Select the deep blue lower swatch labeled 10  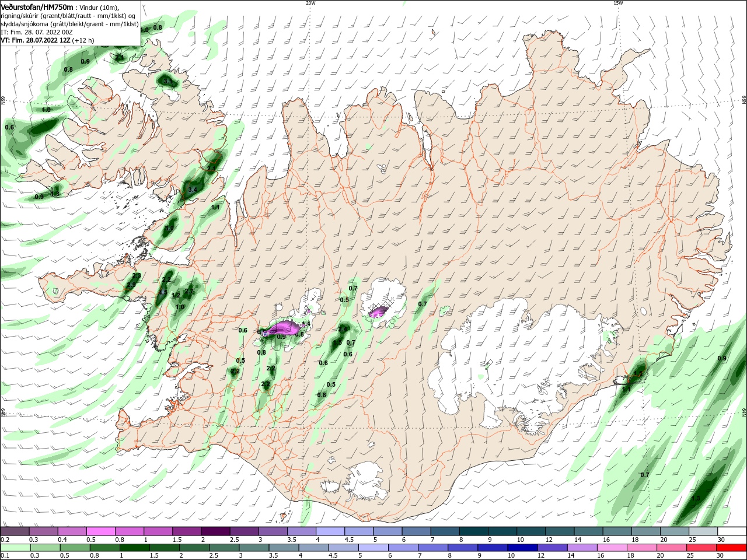click(522, 548)
